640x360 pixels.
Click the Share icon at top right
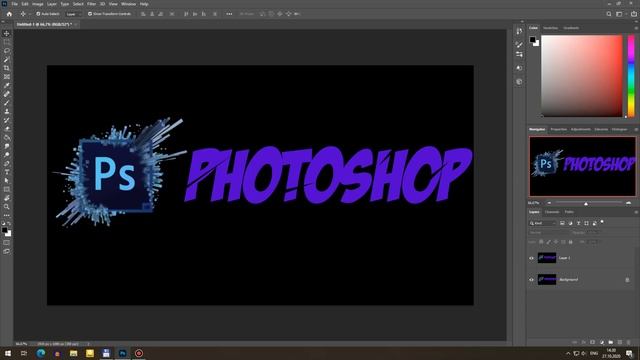click(x=633, y=14)
